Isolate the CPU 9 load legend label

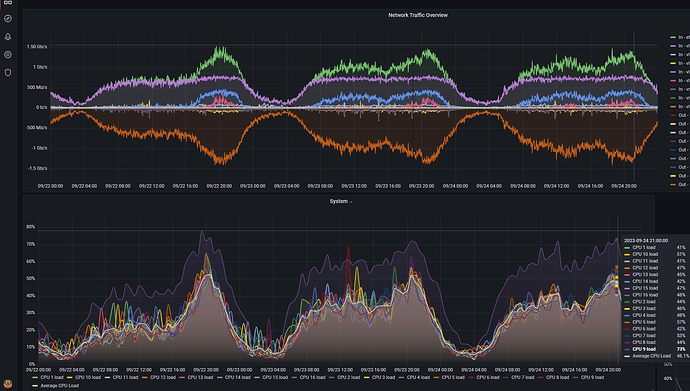[x=592, y=377]
